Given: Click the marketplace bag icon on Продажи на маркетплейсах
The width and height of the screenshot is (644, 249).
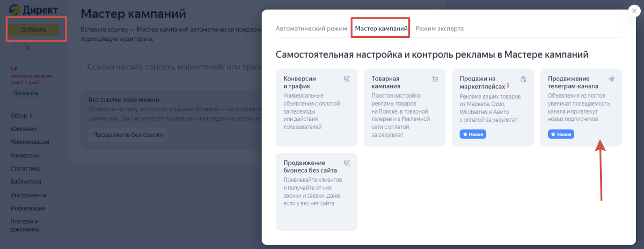Looking at the screenshot, I should click(523, 79).
